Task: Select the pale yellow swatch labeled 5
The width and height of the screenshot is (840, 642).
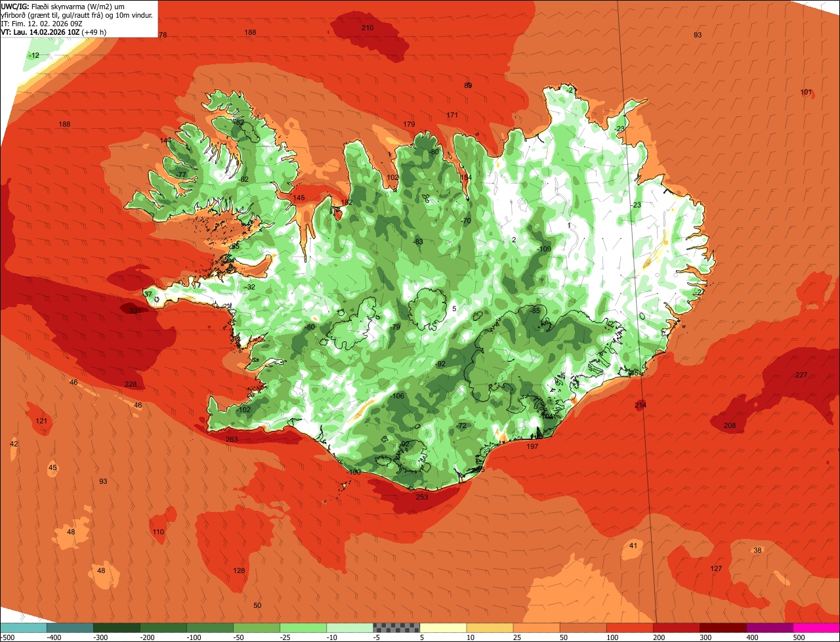Action: coord(443,628)
